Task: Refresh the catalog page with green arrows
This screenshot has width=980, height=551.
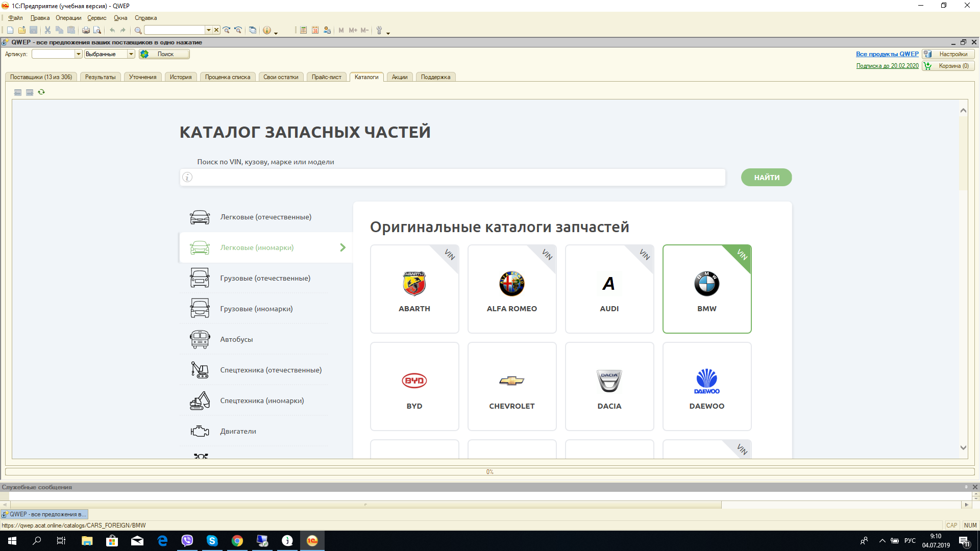Action: [x=41, y=92]
